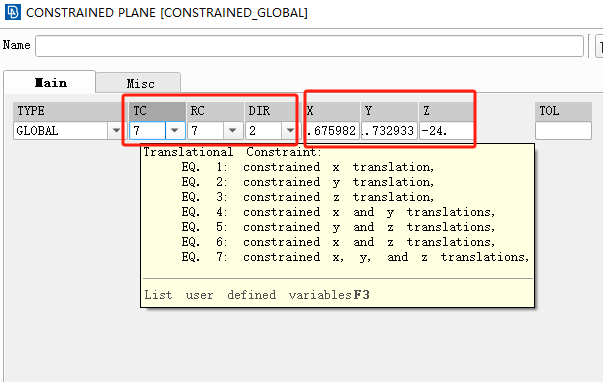The width and height of the screenshot is (603, 382).
Task: Click the X coordinate field with .675982
Action: pyautogui.click(x=331, y=131)
